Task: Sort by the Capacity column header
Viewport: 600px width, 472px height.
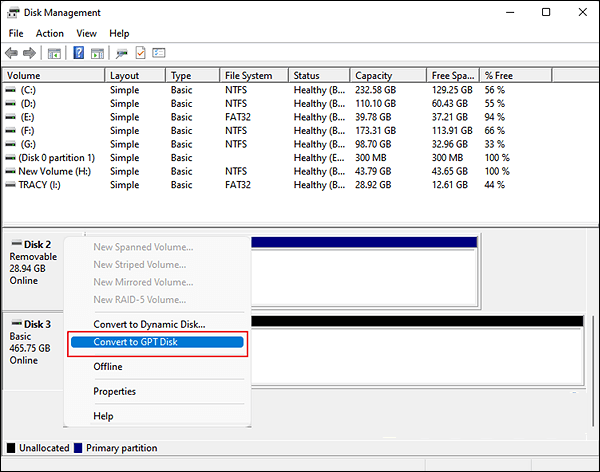Action: coord(372,76)
